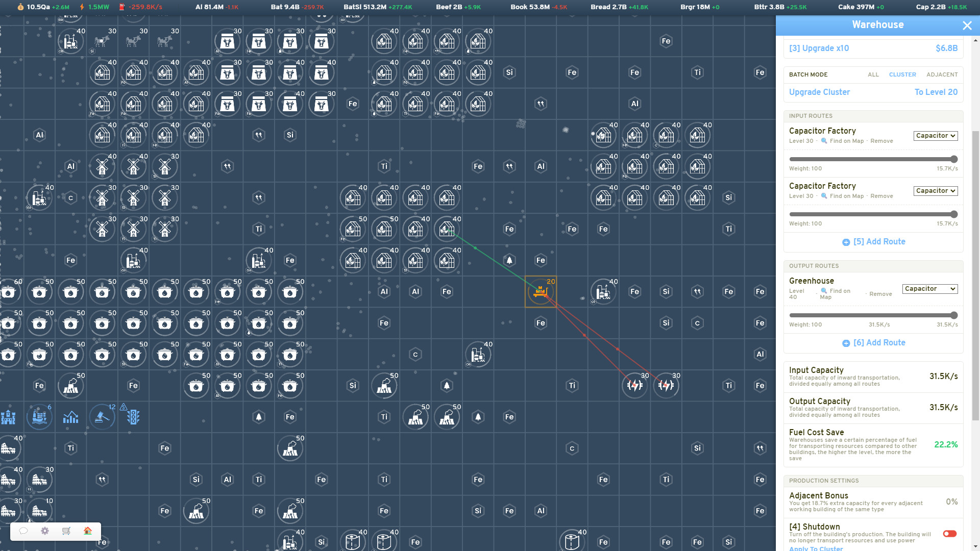Open the resource dropdown for the Greenhouse output route
980x551 pixels.
pos(929,289)
